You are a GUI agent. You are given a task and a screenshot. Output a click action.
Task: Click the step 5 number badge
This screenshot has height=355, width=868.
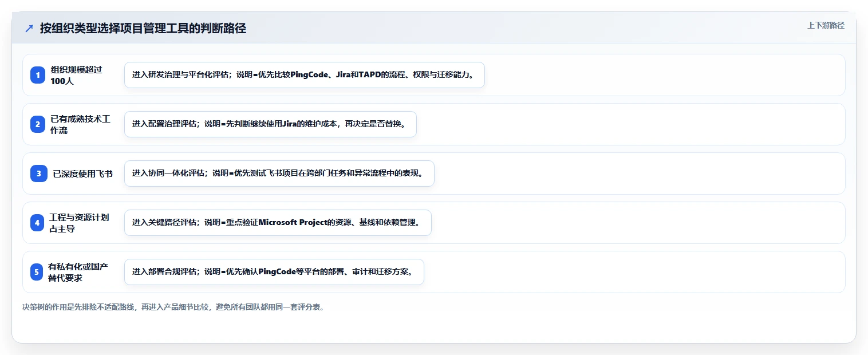click(x=37, y=272)
